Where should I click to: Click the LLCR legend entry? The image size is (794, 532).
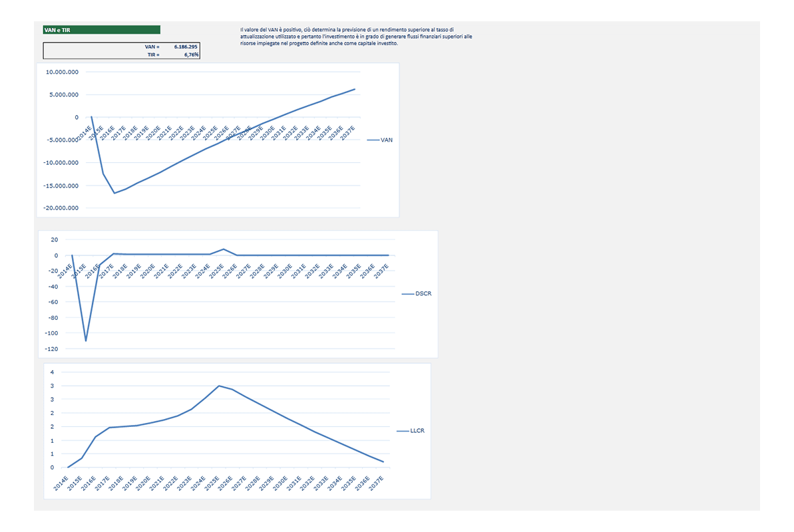pyautogui.click(x=411, y=431)
